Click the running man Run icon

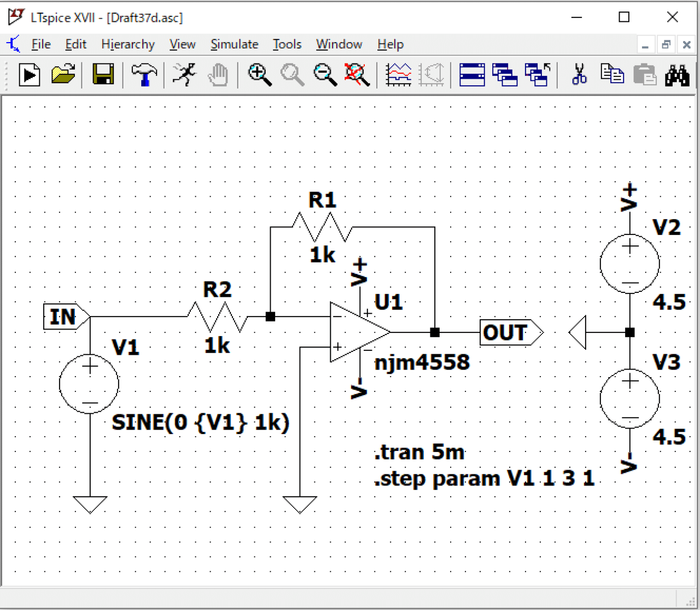pos(184,74)
